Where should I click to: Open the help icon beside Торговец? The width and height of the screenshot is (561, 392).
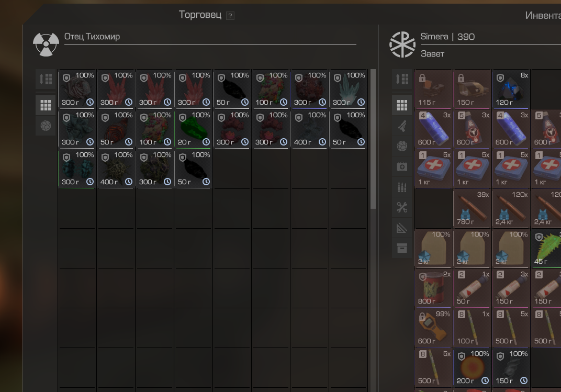(x=230, y=16)
